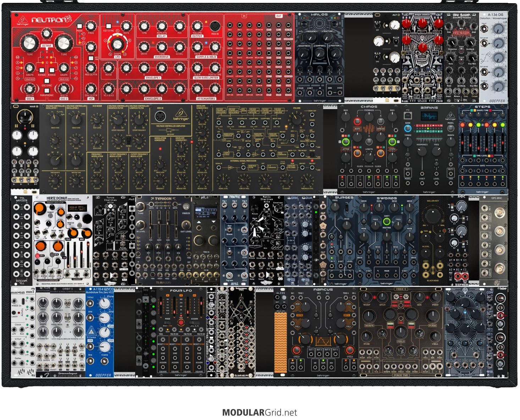The image size is (520, 420).
Task: Click the Cosine output jack on A-110-4
Action: click(x=104, y=361)
